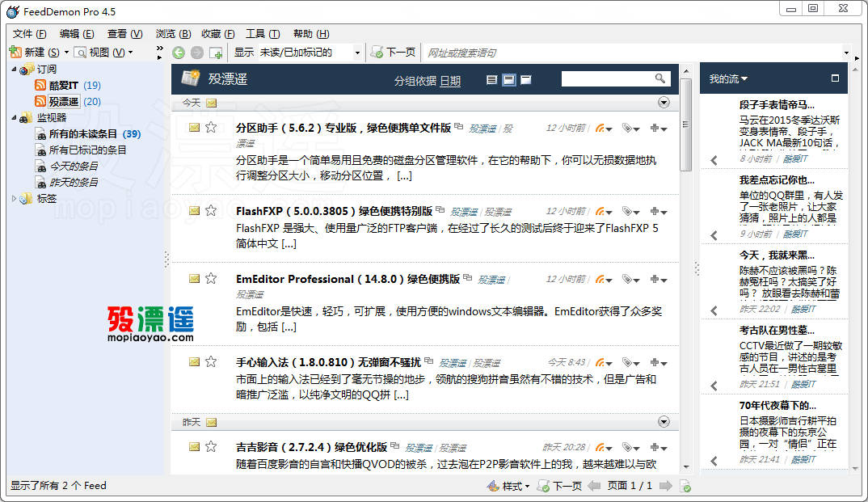
Task: Click the 日期 group-by link
Action: [x=450, y=81]
